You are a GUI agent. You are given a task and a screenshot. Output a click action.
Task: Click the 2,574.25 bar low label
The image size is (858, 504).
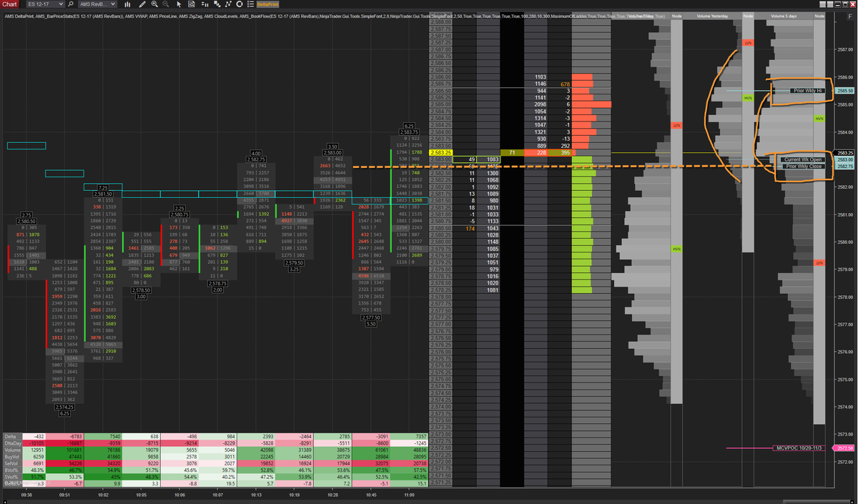(65, 406)
